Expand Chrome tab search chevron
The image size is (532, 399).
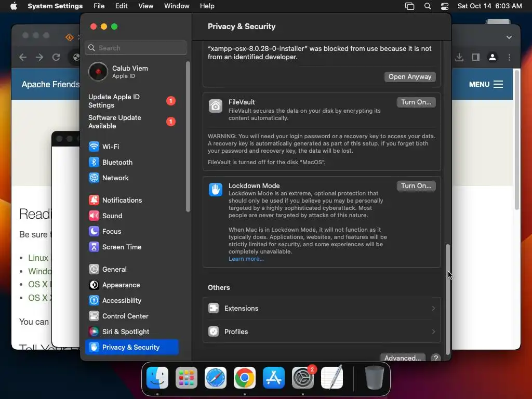509,37
